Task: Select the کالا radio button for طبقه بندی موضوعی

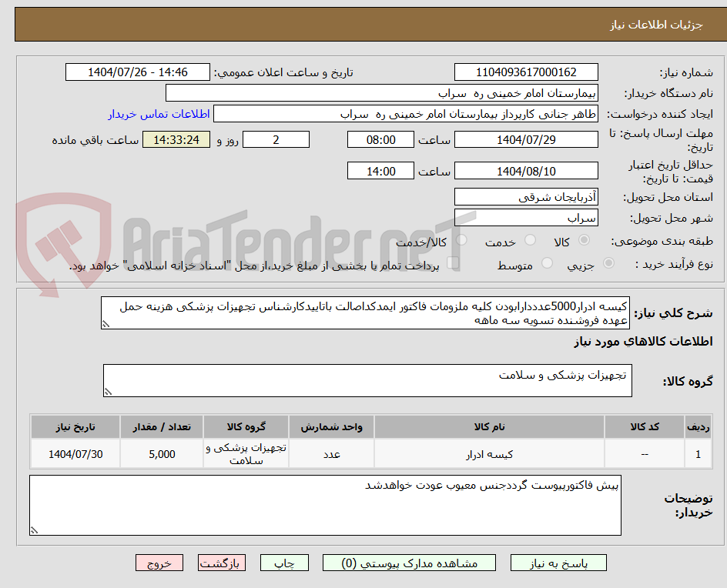Action: coord(584,239)
